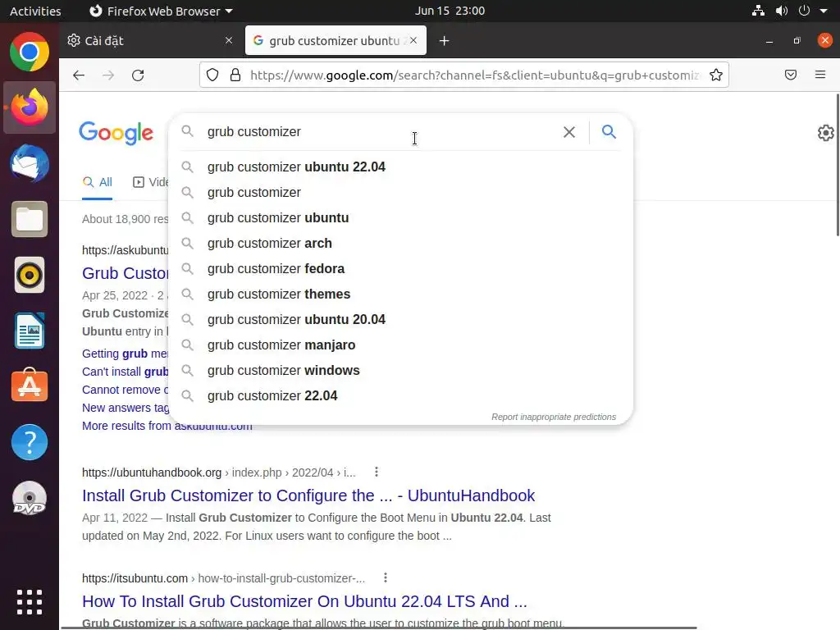
Task: Show applications grid button
Action: click(30, 601)
